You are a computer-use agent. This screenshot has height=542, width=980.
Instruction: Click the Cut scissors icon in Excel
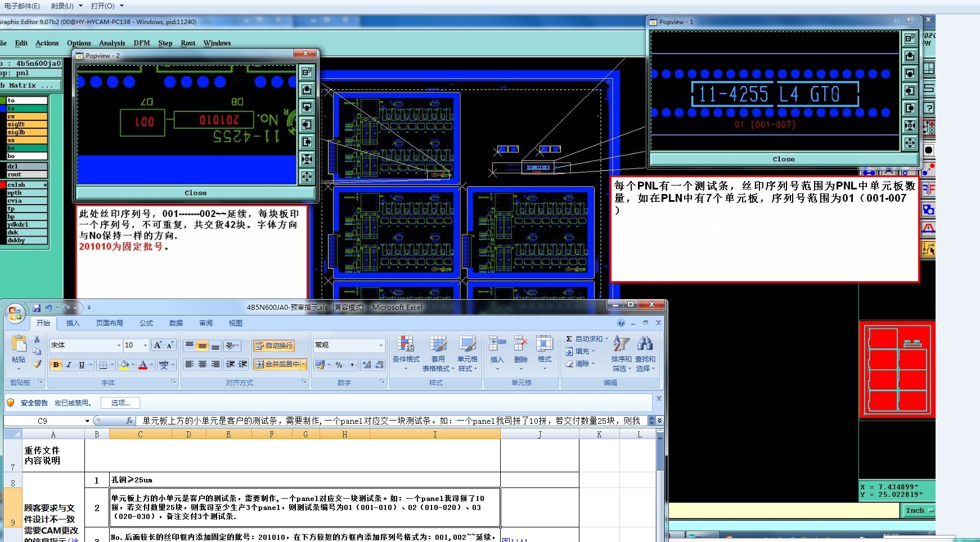pos(37,339)
